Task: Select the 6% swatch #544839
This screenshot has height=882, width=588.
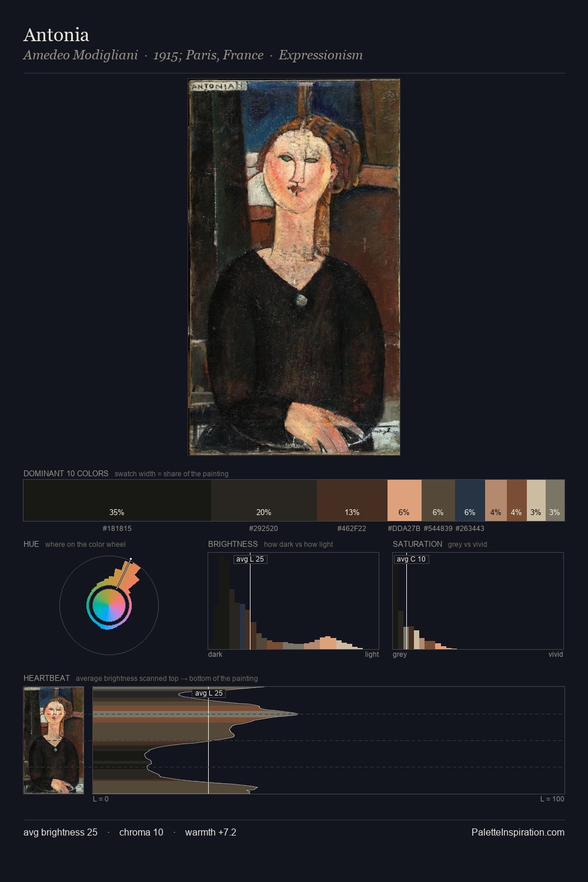Action: click(x=438, y=500)
